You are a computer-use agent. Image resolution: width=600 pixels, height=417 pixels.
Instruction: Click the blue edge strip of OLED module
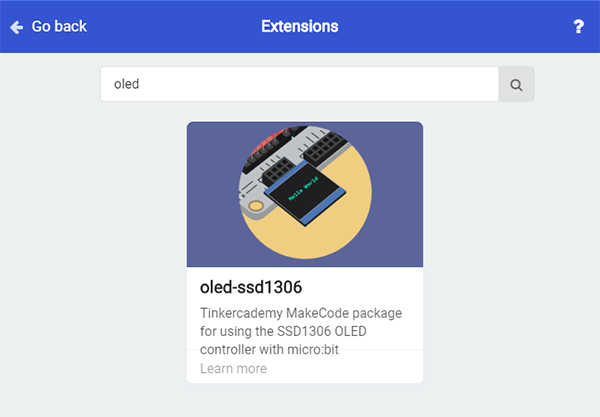[323, 208]
